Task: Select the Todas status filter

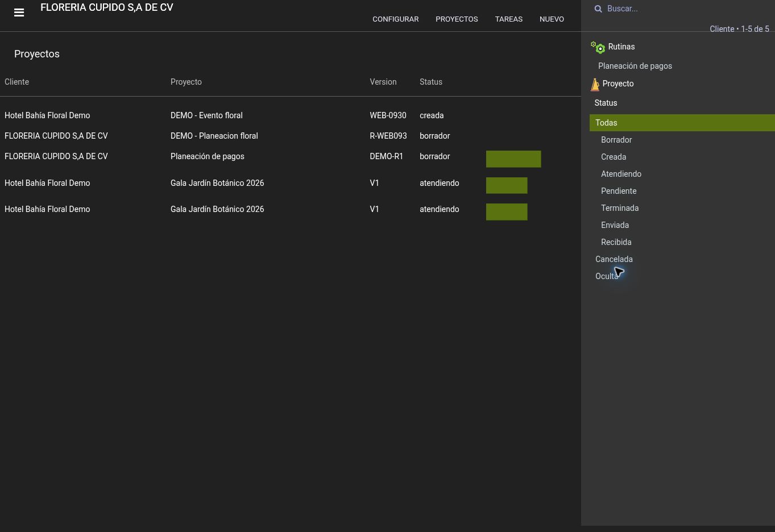Action: [x=682, y=123]
